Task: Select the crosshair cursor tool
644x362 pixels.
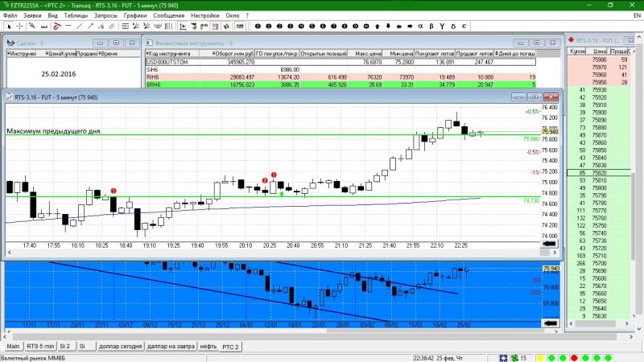Action: [x=19, y=27]
